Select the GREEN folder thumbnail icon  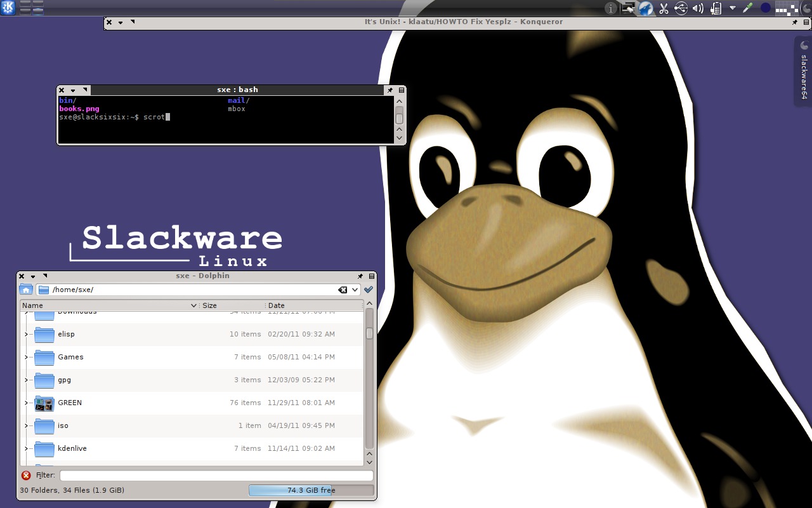(x=44, y=403)
